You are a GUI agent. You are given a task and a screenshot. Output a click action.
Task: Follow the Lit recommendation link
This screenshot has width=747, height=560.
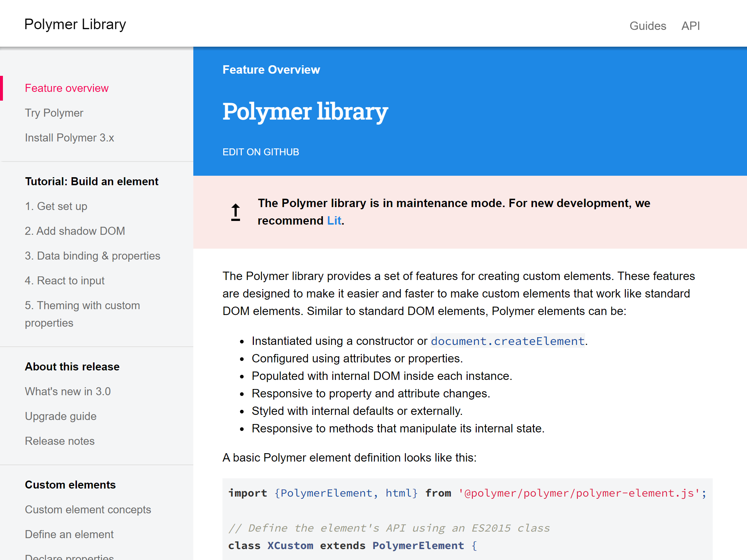coord(333,221)
